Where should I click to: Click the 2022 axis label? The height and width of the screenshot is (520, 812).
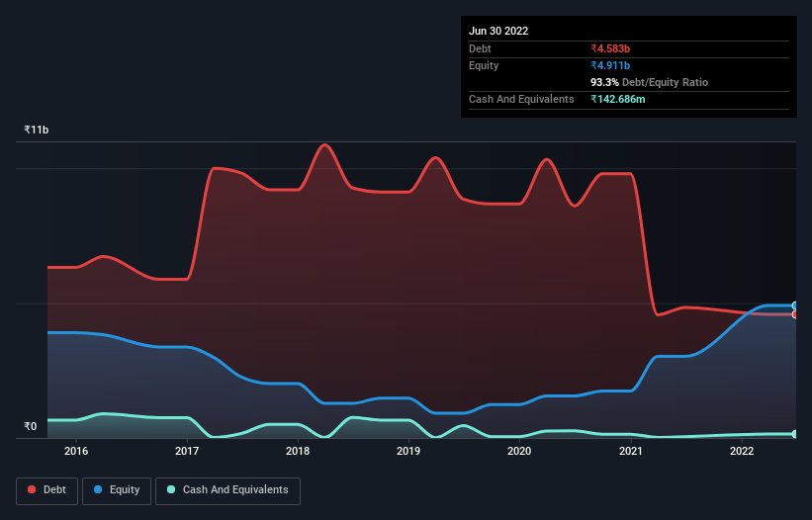pos(742,451)
